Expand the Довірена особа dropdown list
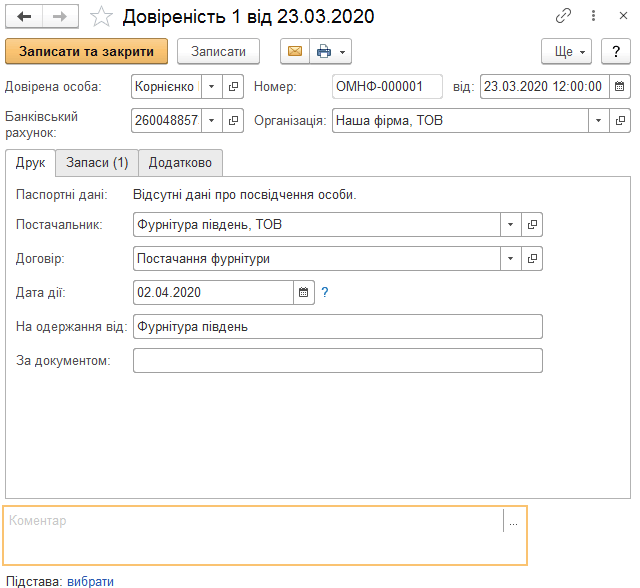The height and width of the screenshot is (588, 640). 212,87
